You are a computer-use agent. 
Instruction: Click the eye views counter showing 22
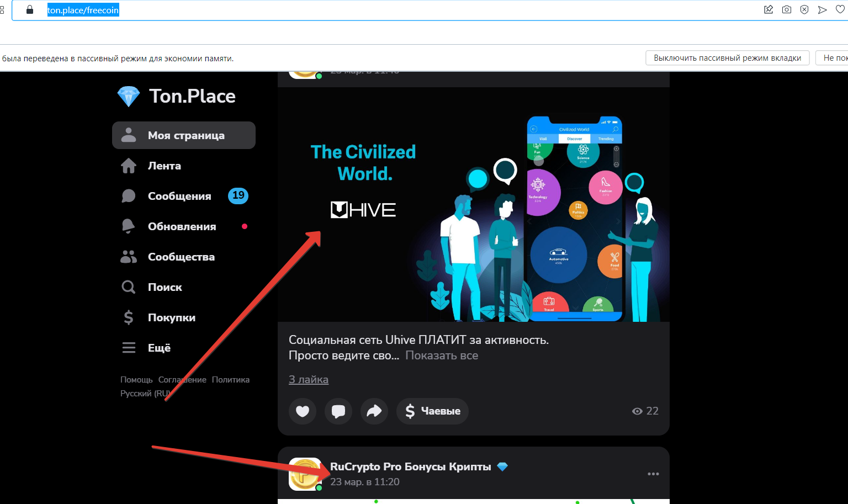click(645, 411)
